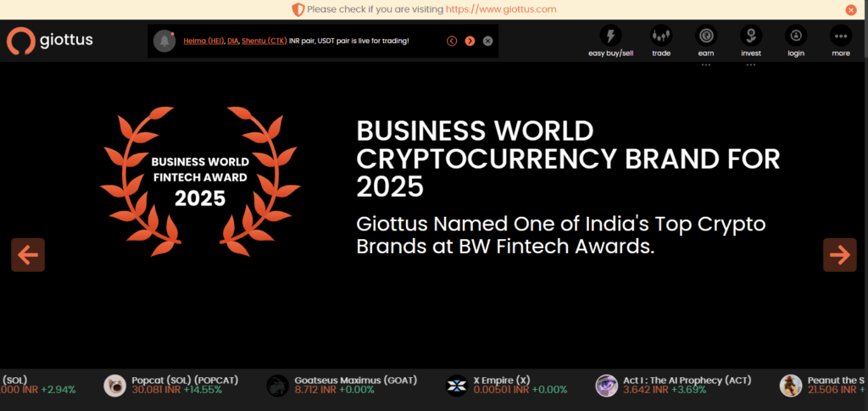868x411 pixels.
Task: Click the trade menu label
Action: (661, 53)
